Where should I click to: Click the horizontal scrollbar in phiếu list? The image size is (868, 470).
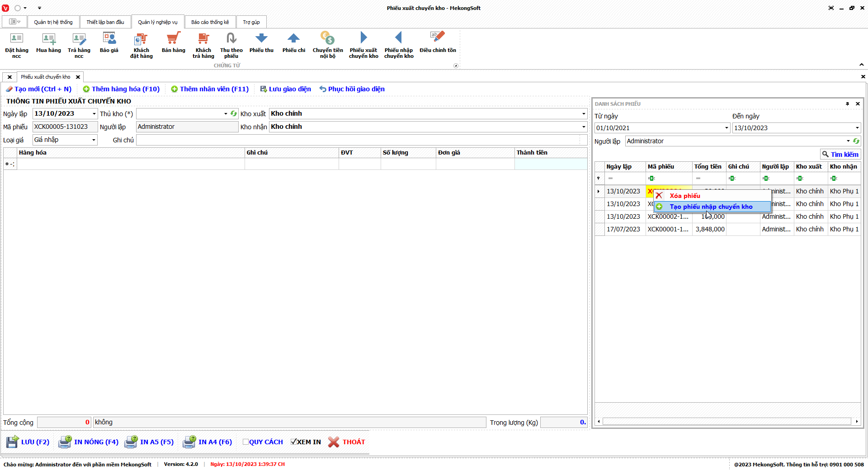tap(726, 421)
